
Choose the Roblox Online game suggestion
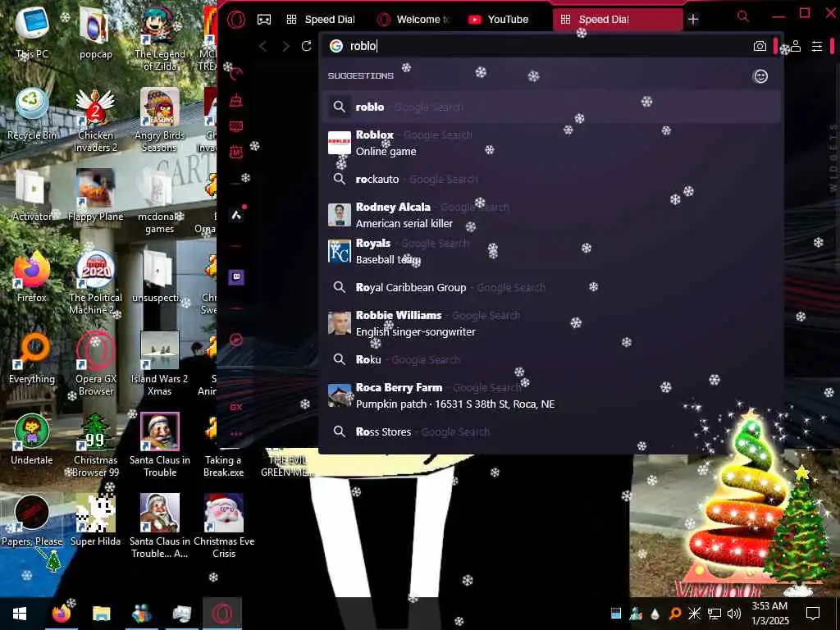pos(552,143)
